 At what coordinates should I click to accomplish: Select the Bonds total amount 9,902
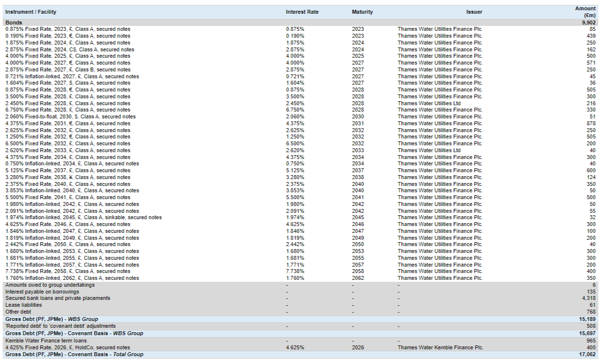[x=588, y=23]
